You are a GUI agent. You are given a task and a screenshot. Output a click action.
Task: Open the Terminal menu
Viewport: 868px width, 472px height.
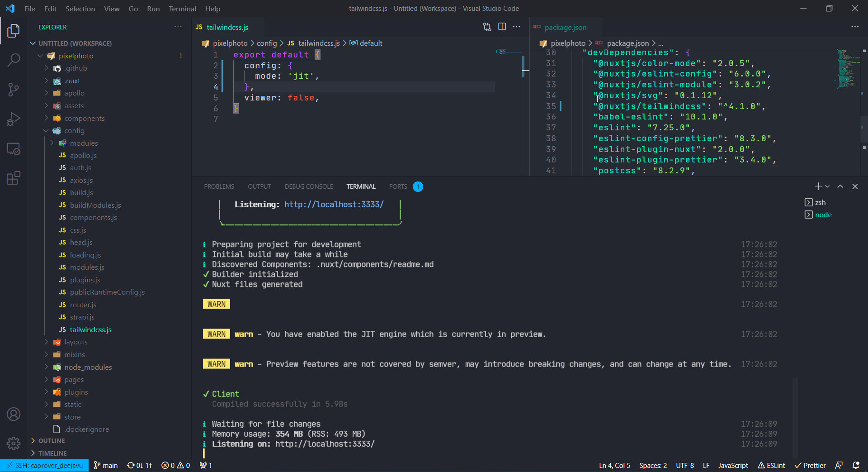[182, 9]
